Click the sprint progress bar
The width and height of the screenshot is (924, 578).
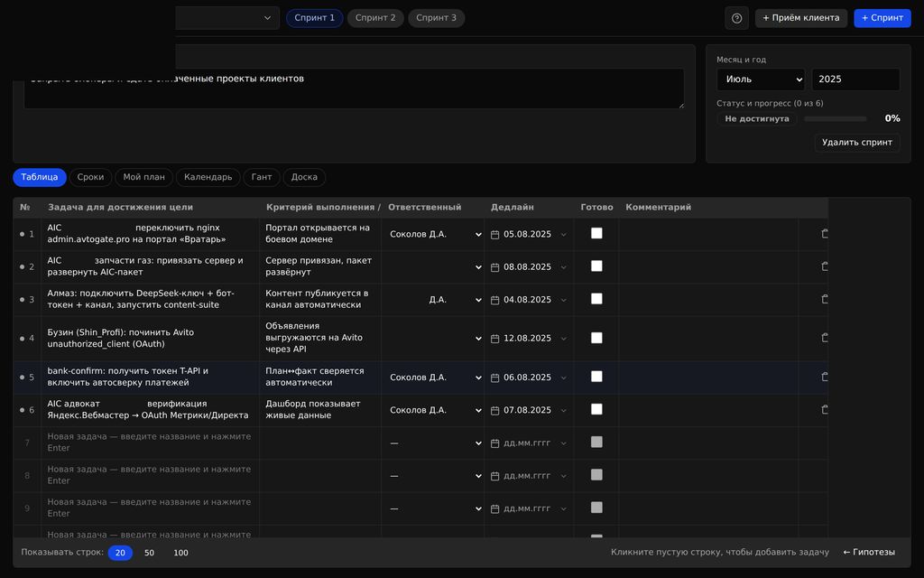coord(835,118)
